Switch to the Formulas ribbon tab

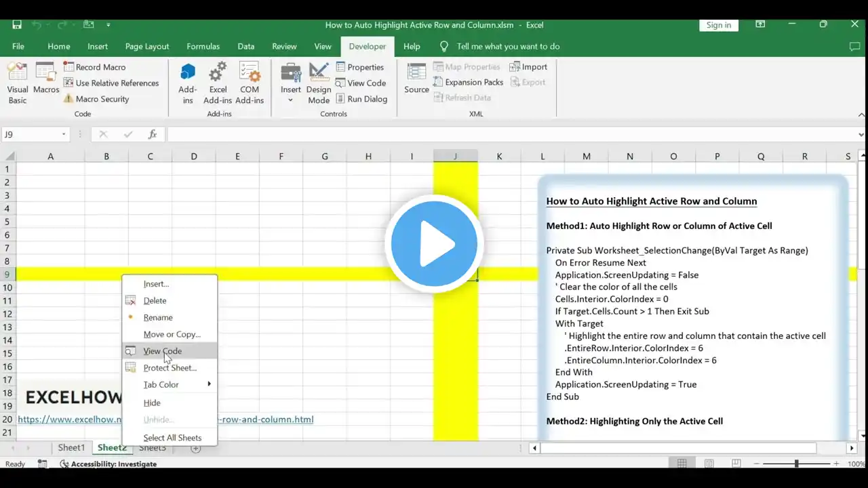tap(203, 47)
